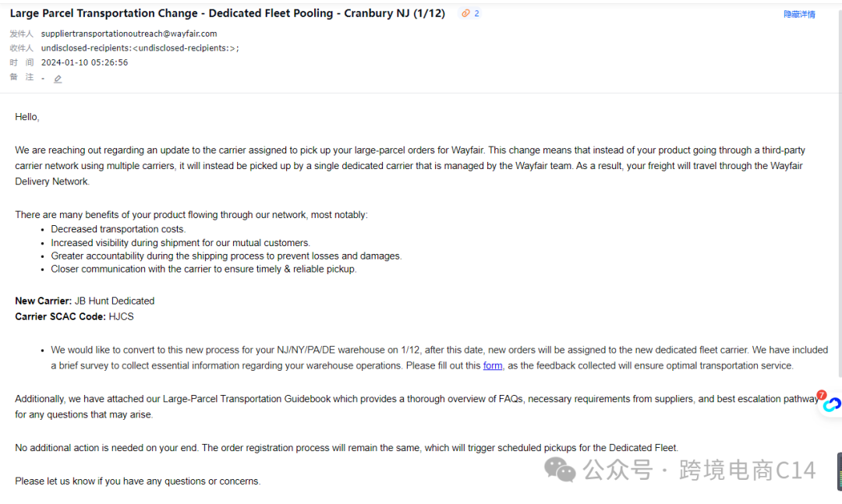842x504 pixels.
Task: Click the 'Decreased transportation costs' bullet
Action: point(118,229)
